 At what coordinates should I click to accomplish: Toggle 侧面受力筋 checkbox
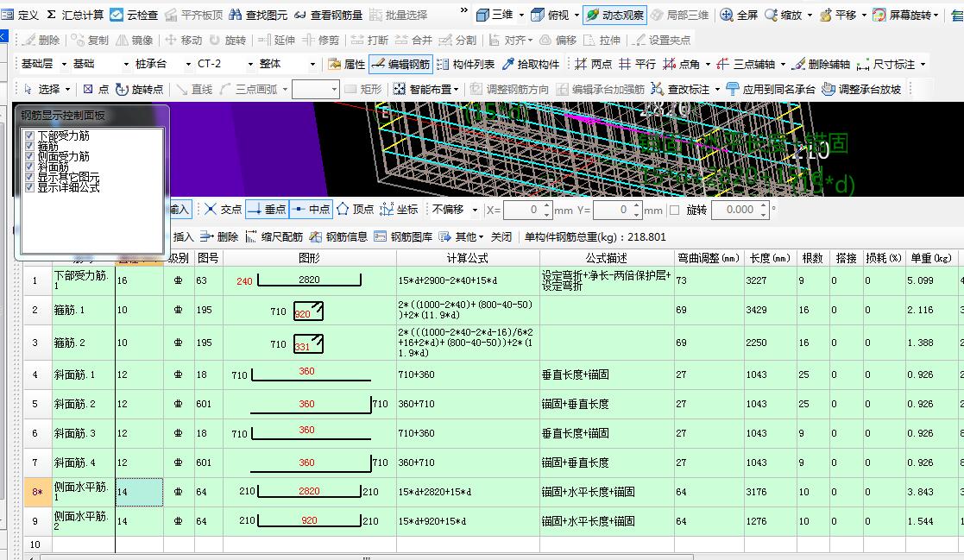28,156
